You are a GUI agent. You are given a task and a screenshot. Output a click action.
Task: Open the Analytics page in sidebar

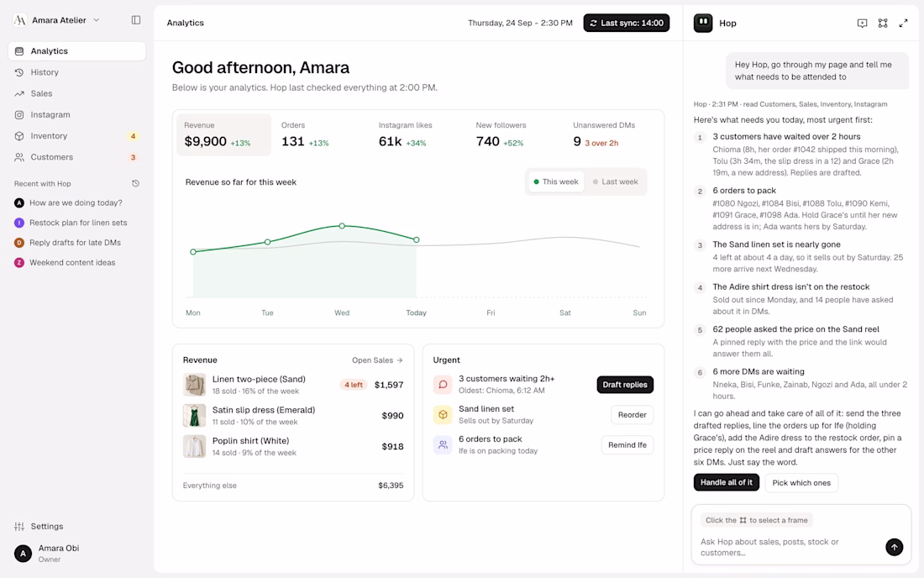77,51
